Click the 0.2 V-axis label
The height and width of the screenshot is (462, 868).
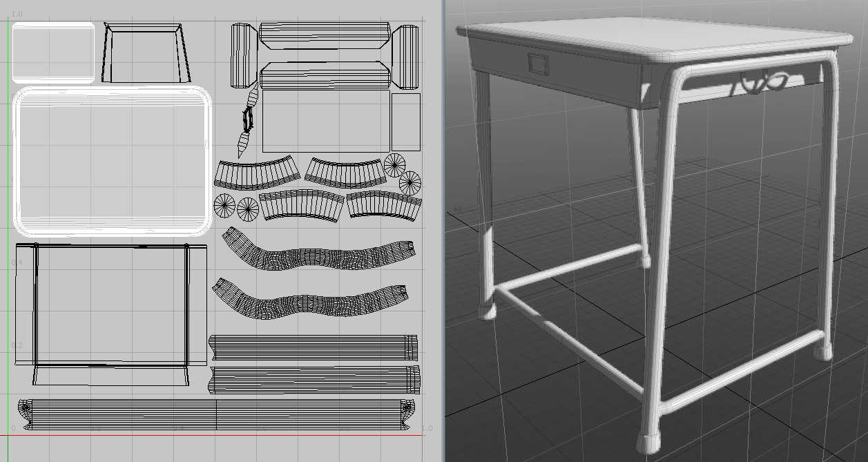point(17,345)
